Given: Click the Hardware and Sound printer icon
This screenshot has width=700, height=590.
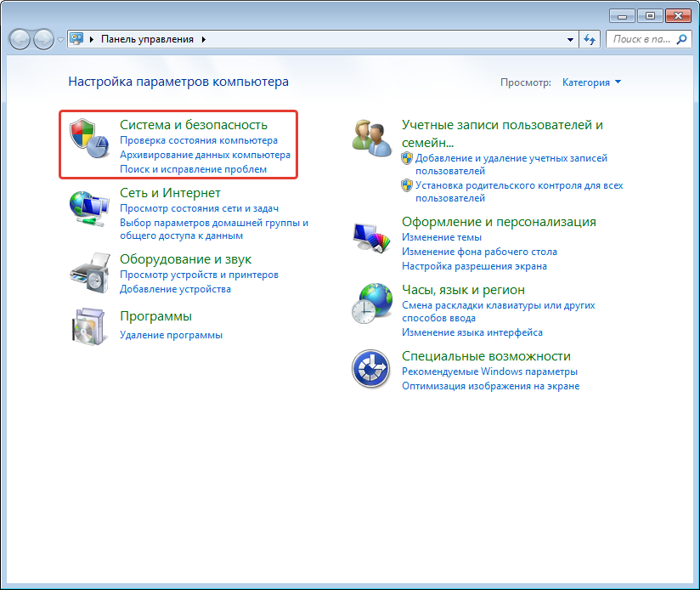Looking at the screenshot, I should 88,272.
